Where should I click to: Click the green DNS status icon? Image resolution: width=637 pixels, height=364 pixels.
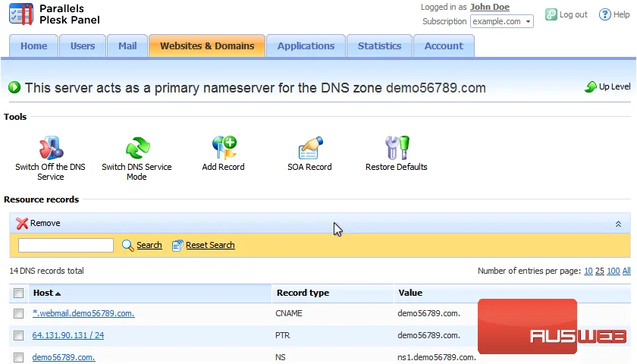(x=14, y=87)
